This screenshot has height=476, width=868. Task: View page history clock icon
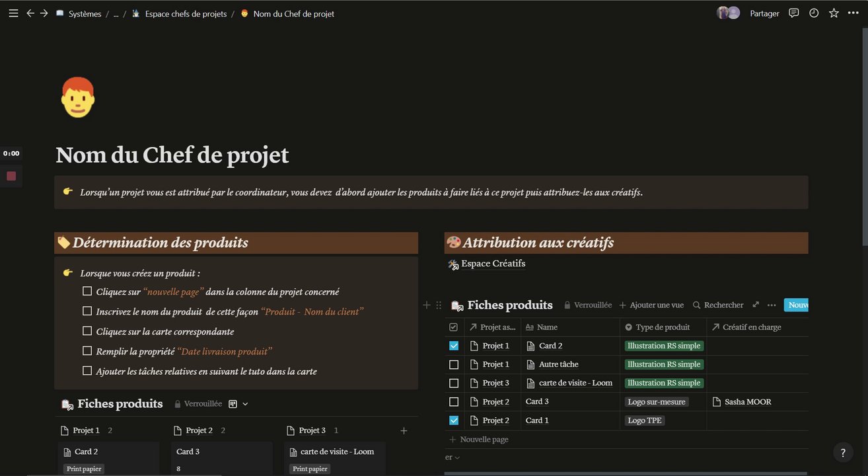814,13
